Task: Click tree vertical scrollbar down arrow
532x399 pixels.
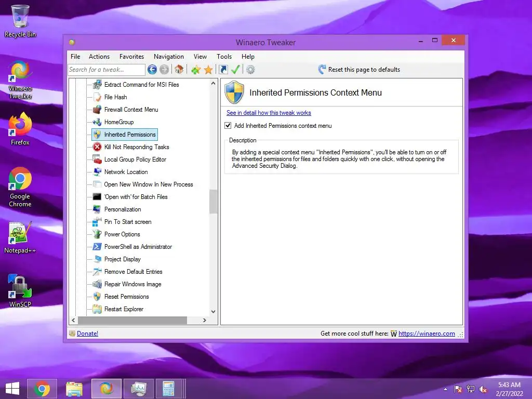Action: pos(213,312)
